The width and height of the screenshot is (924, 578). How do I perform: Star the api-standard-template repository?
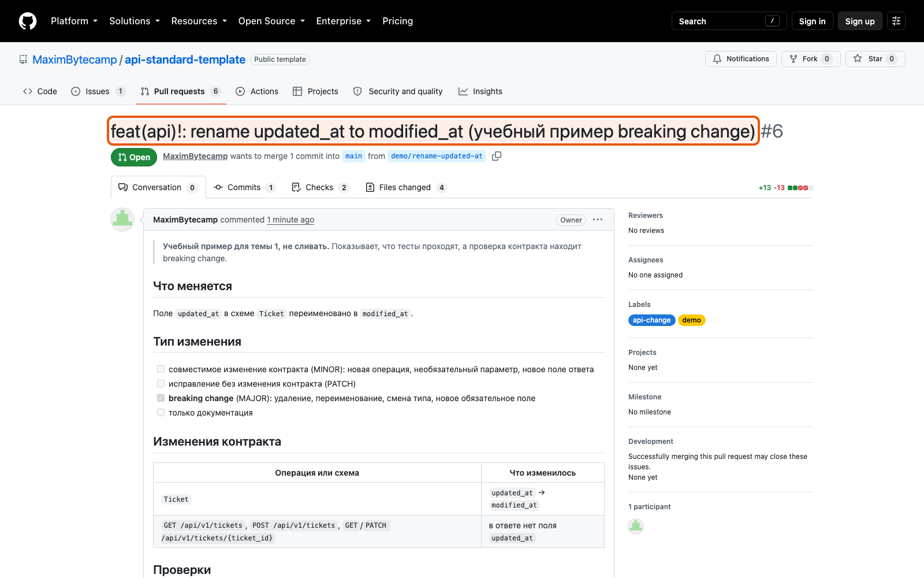(x=875, y=59)
